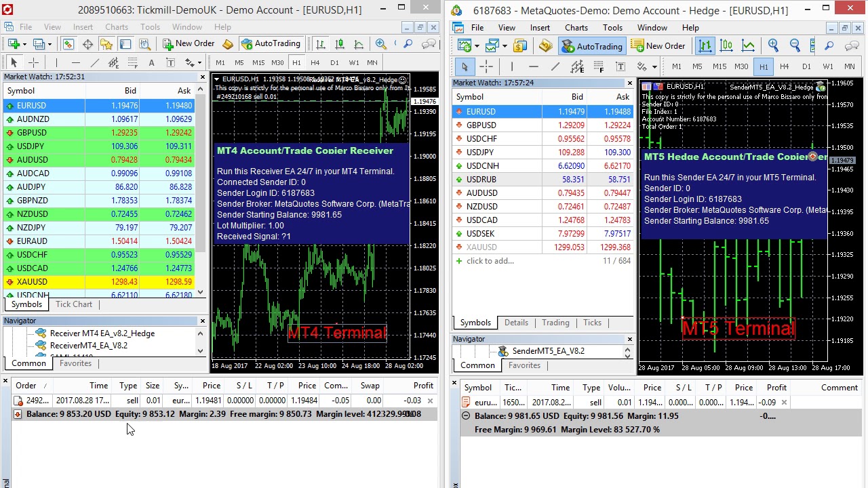
Task: Select horizontal line tool in MT4
Action: tap(76, 62)
